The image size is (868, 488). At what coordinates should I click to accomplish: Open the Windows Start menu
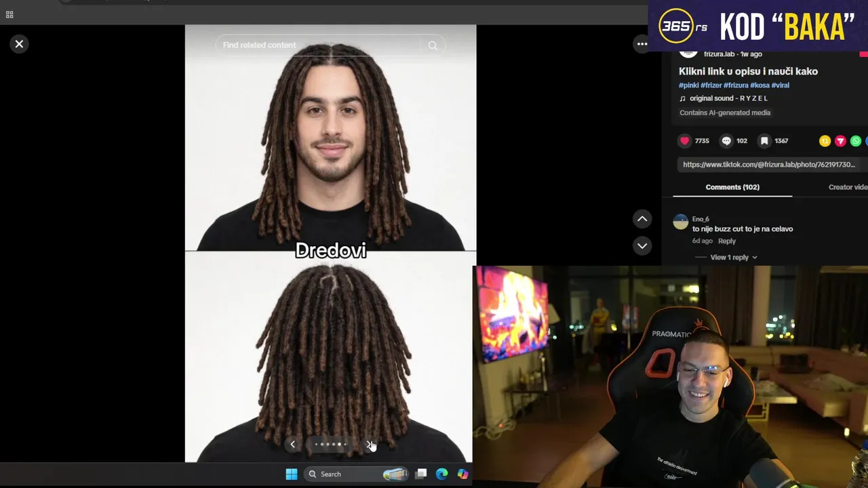click(x=292, y=474)
